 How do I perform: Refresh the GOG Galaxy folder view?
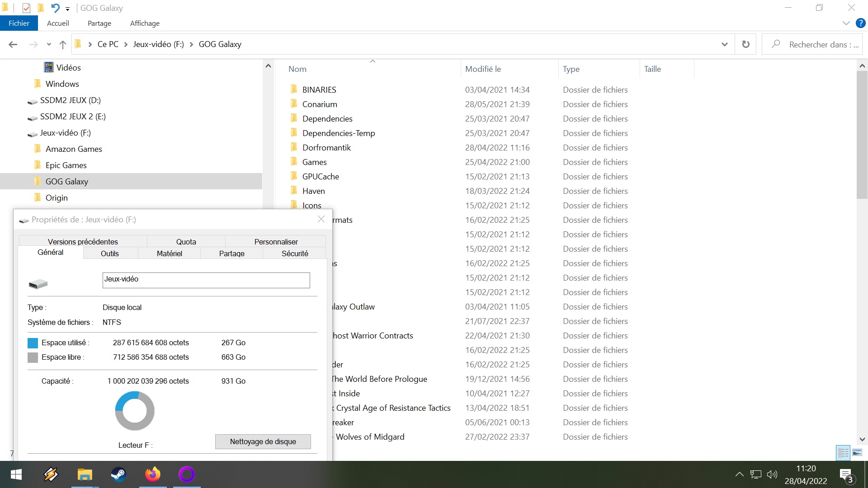[746, 44]
